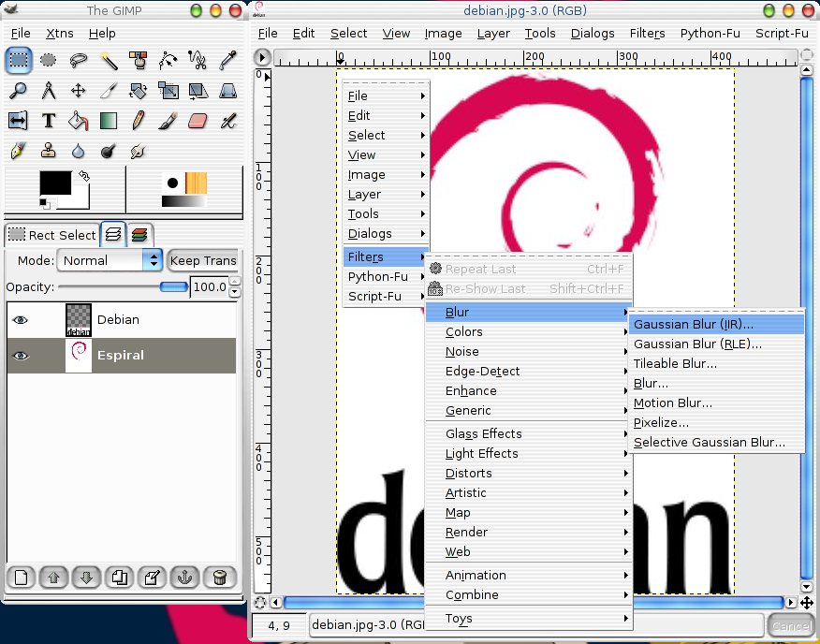Select the Blend gradient tool
Screen dimensions: 820x644
(109, 121)
